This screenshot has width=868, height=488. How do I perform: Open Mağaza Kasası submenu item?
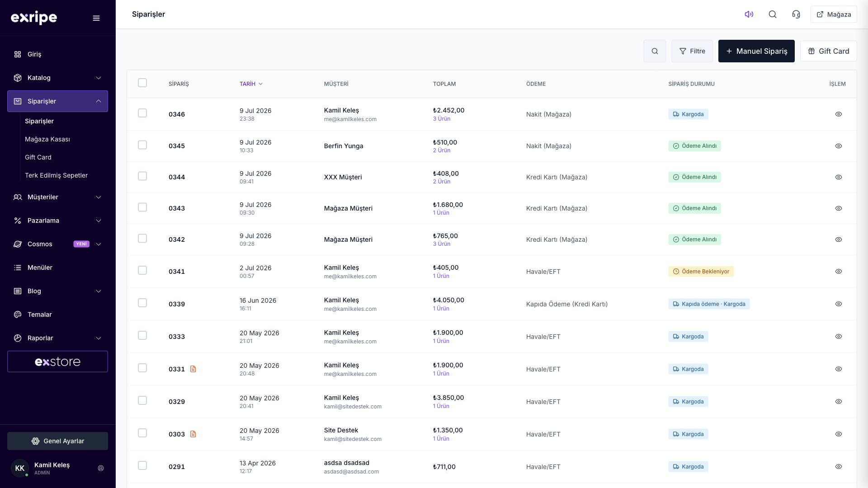[47, 139]
